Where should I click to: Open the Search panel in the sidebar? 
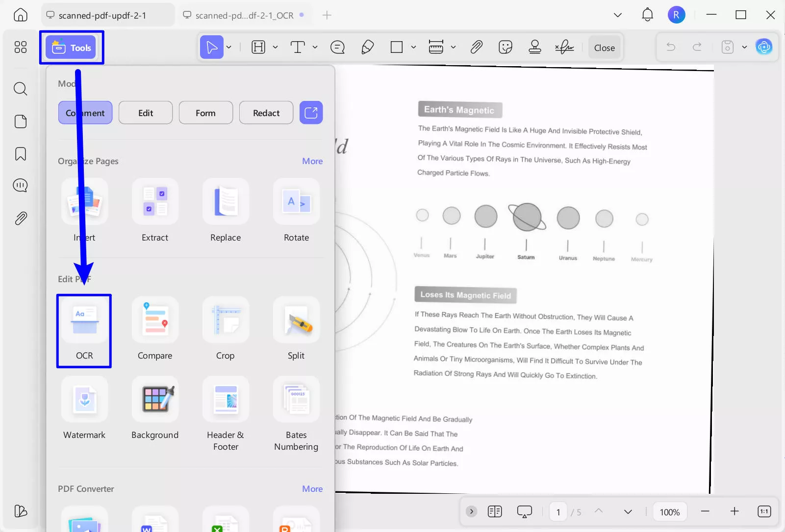(x=20, y=89)
